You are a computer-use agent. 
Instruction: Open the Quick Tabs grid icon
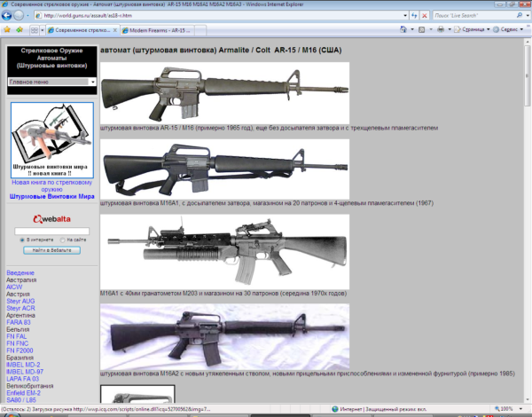[35, 29]
